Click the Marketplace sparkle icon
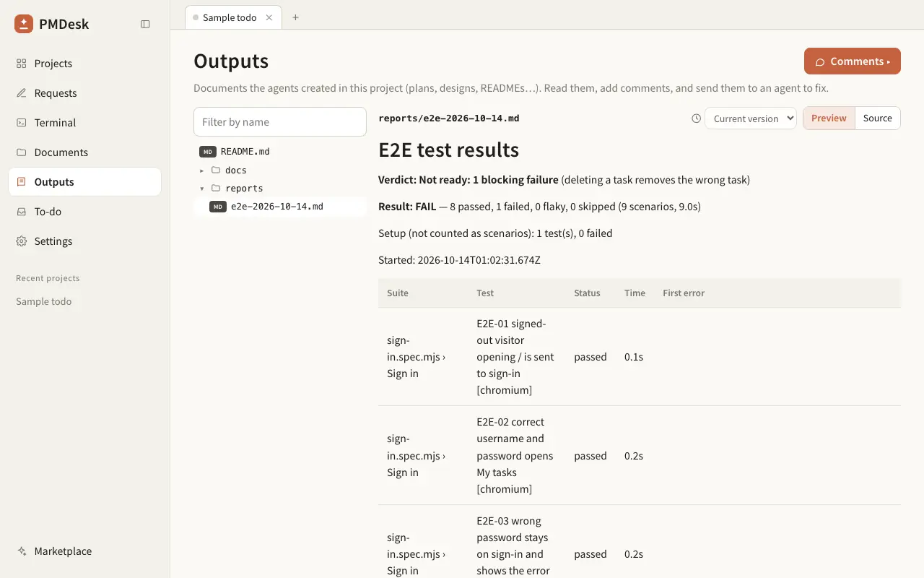This screenshot has width=924, height=578. click(22, 551)
